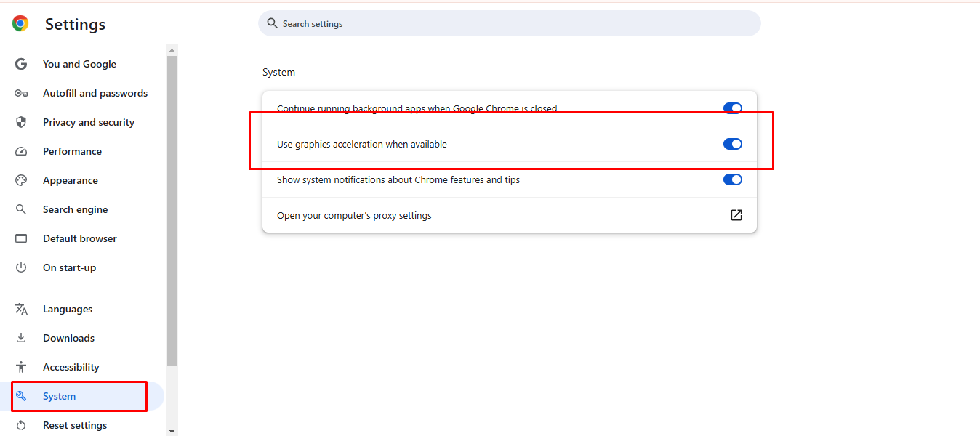This screenshot has height=436, width=980.
Task: Select the On start-up power icon
Action: pyautogui.click(x=21, y=267)
